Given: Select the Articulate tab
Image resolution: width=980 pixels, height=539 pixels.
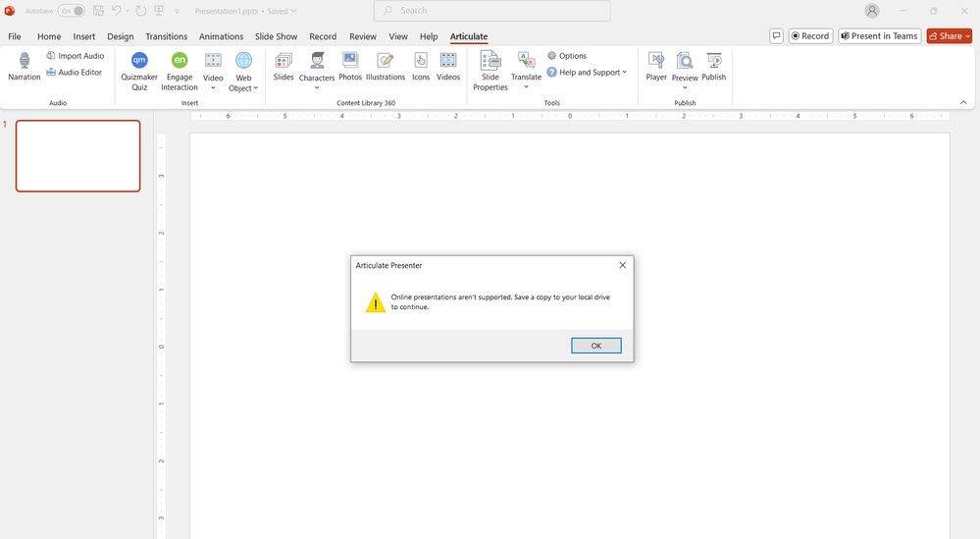Looking at the screenshot, I should pyautogui.click(x=469, y=36).
